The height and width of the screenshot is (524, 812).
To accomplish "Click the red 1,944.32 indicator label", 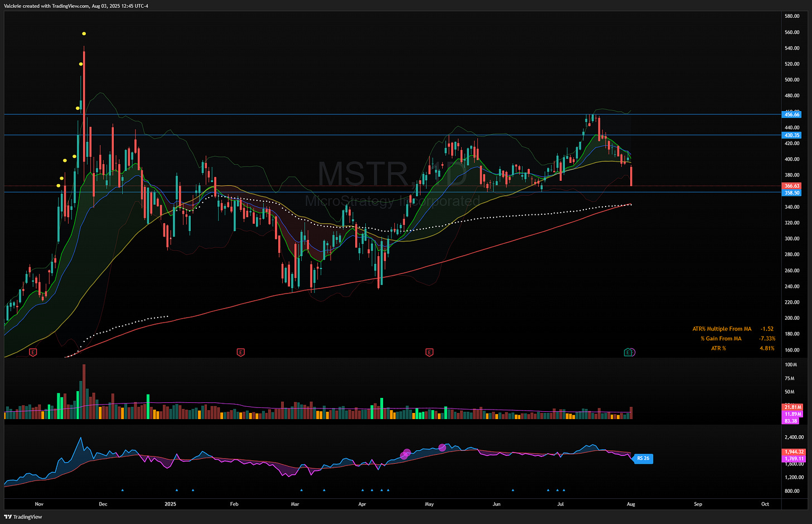I will click(x=794, y=452).
